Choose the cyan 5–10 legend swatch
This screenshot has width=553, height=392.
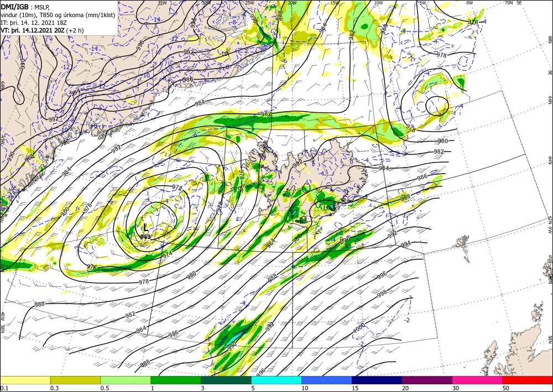pyautogui.click(x=276, y=380)
